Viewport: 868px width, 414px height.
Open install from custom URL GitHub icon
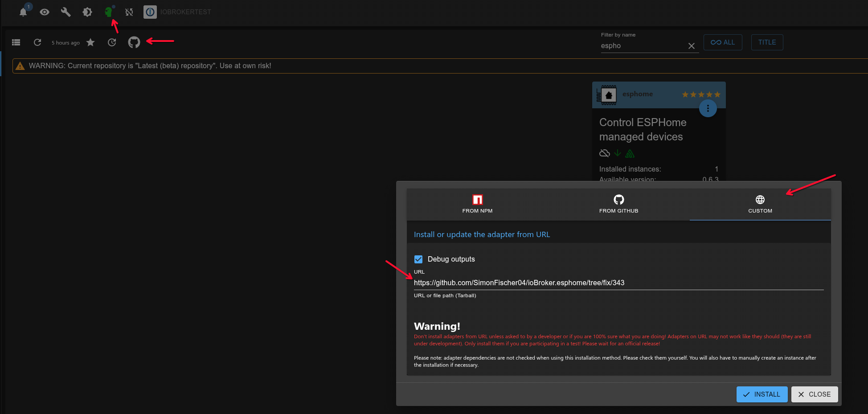[134, 42]
